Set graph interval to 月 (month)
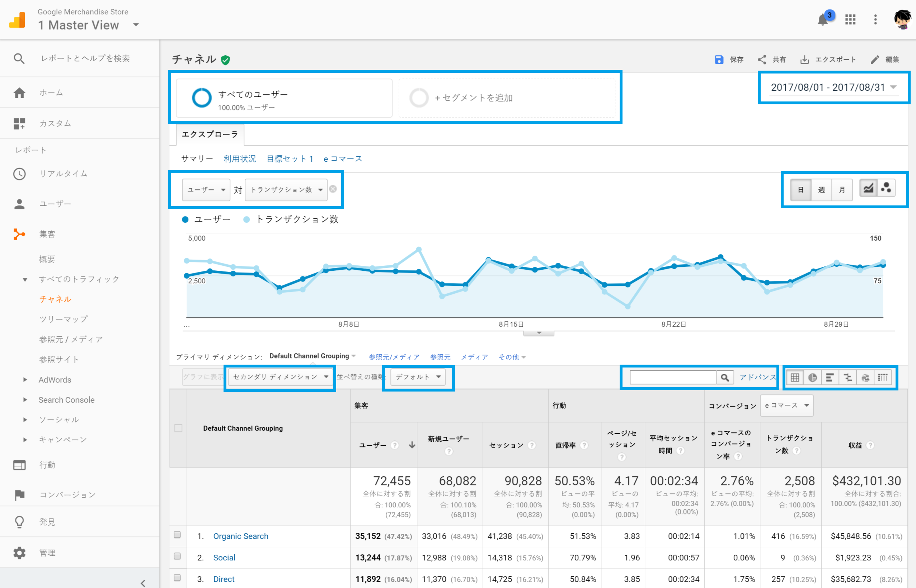The width and height of the screenshot is (916, 588). [842, 190]
